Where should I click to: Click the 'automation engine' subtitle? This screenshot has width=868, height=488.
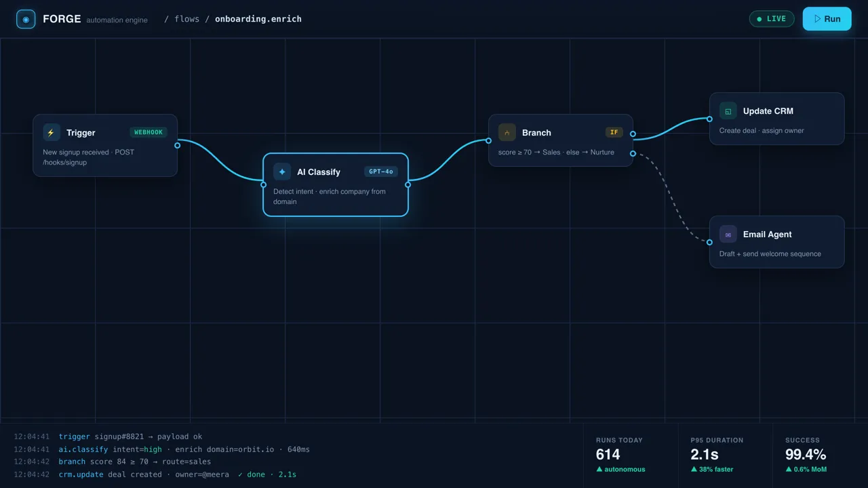117,20
